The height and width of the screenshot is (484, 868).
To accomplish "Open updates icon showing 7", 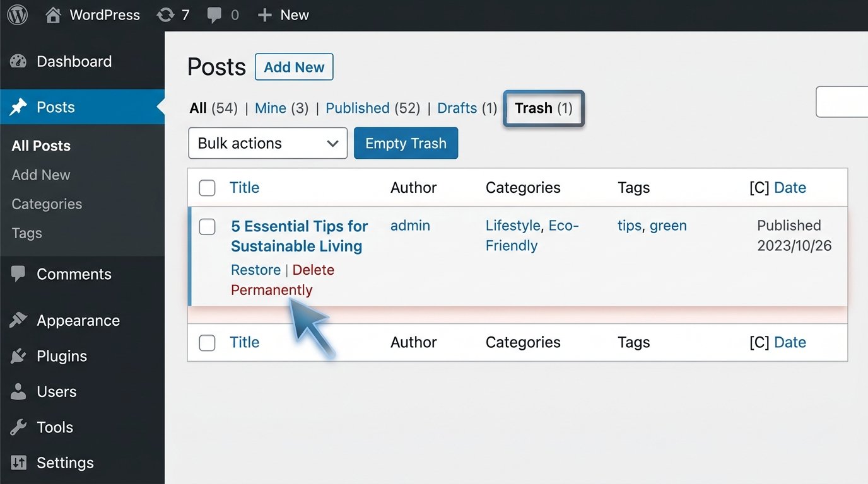I will pos(165,15).
